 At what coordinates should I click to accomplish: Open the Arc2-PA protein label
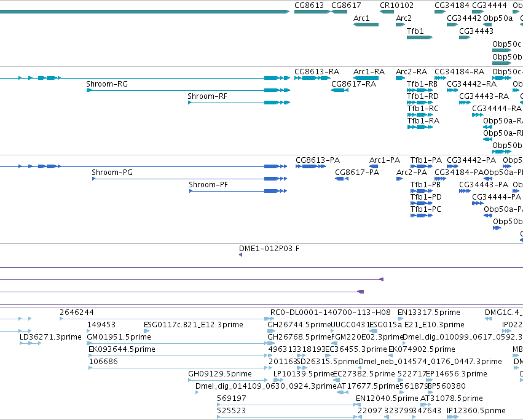pos(412,173)
